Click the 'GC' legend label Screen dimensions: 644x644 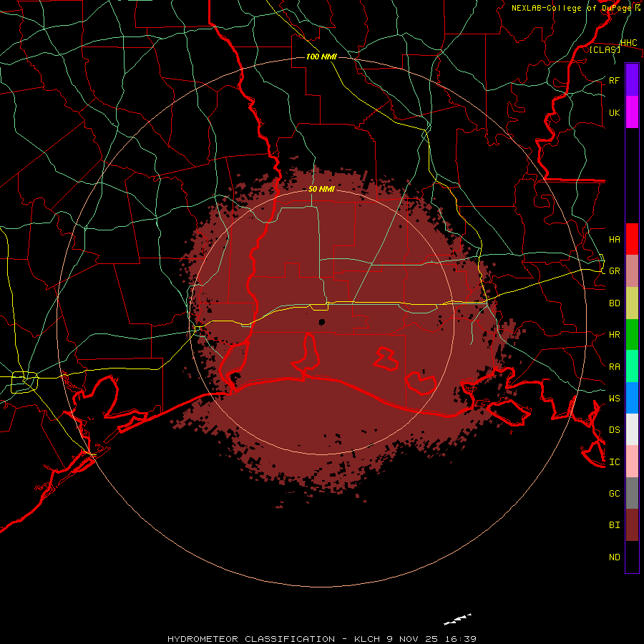615,493
